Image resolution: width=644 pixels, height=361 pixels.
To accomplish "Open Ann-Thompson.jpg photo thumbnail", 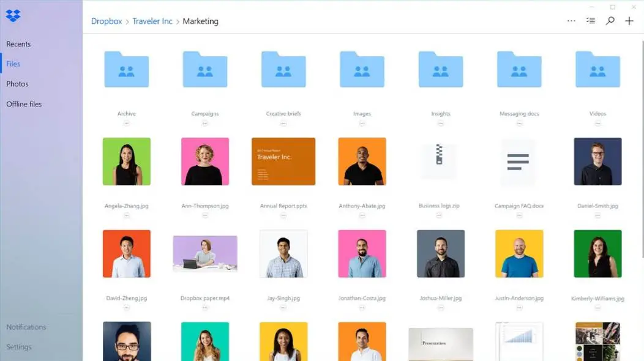I will (205, 162).
